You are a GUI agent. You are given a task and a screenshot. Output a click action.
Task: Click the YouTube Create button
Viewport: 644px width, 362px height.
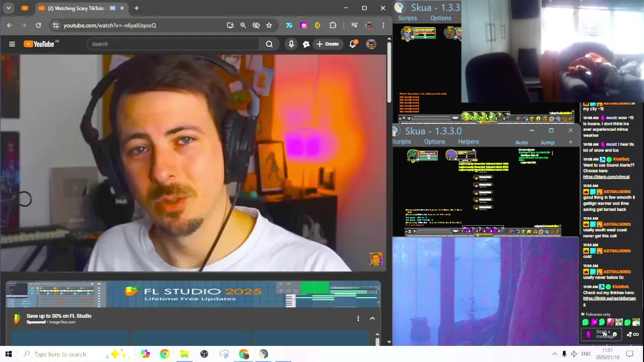[x=328, y=44]
